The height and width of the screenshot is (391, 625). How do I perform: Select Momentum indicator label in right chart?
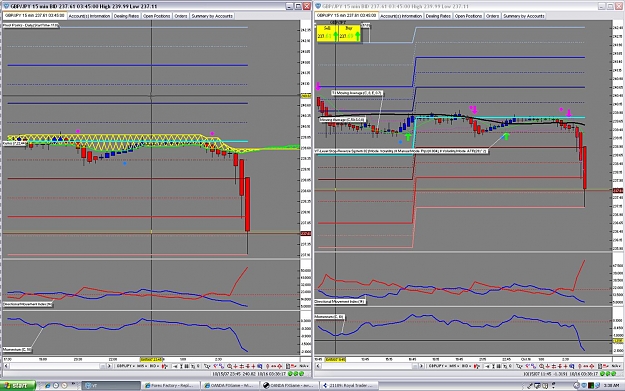329,317
